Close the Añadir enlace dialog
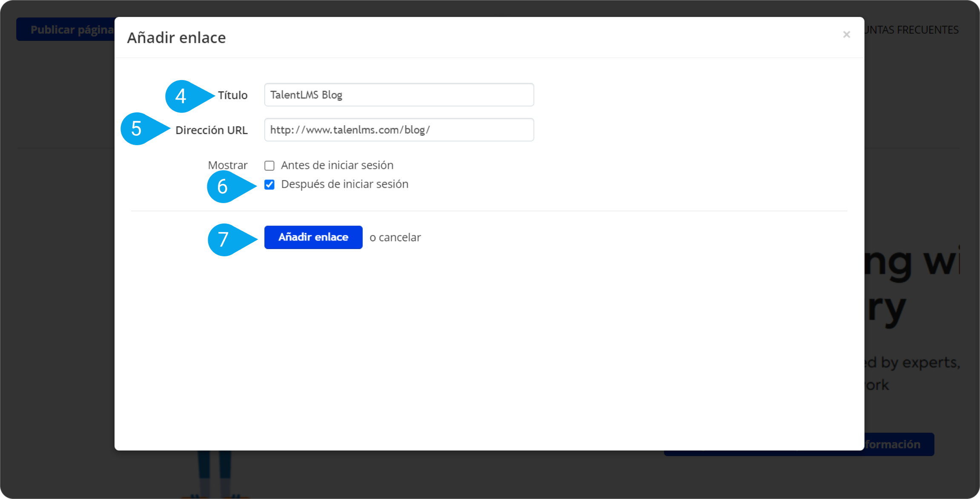Viewport: 980px width, 499px height. click(x=846, y=34)
